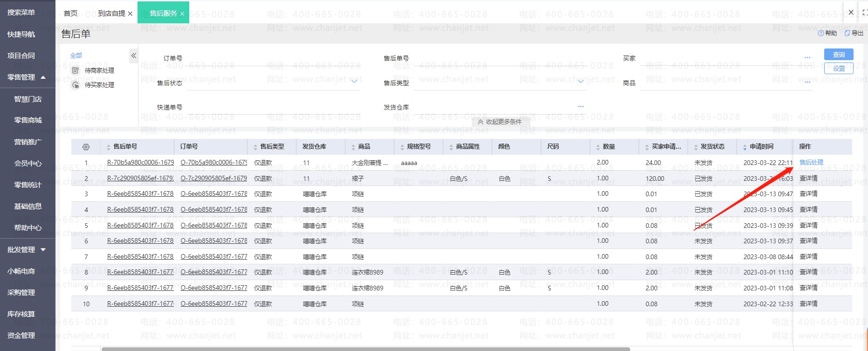Open 帮助 help at top right
Screen dimensions: 868x351
pos(827,33)
